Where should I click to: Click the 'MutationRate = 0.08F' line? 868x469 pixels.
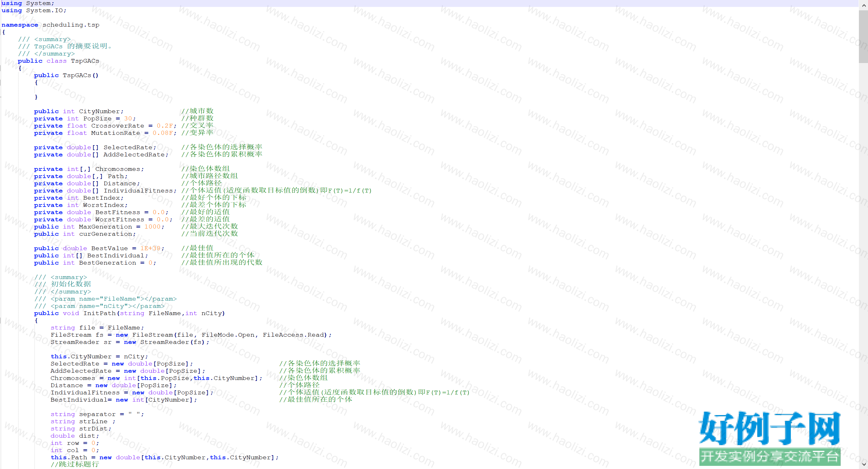105,133
